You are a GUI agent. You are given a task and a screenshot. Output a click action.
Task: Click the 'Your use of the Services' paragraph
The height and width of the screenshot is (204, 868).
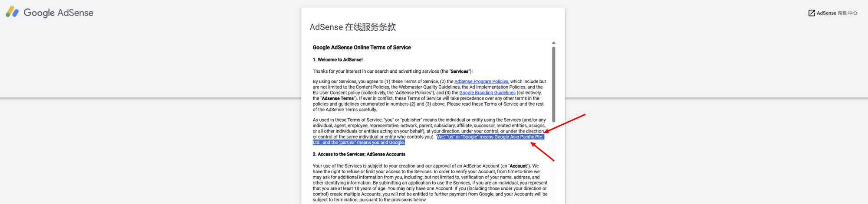point(430,183)
